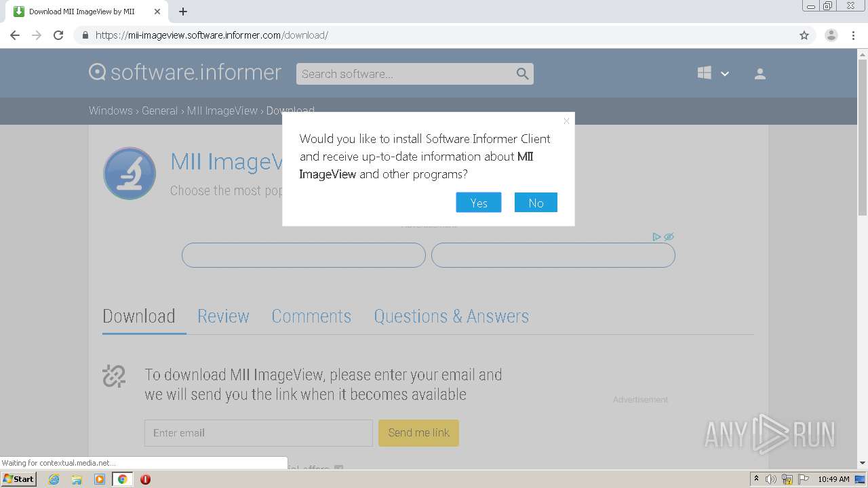Open the user account icon in header
The height and width of the screenshot is (488, 868).
[760, 74]
